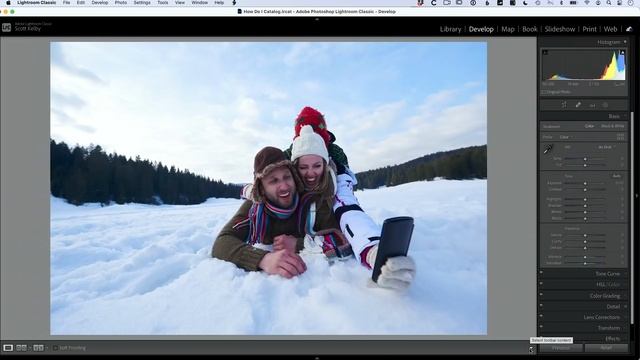
Task: Switch to Before/After view in toolbar
Action: tap(38, 348)
